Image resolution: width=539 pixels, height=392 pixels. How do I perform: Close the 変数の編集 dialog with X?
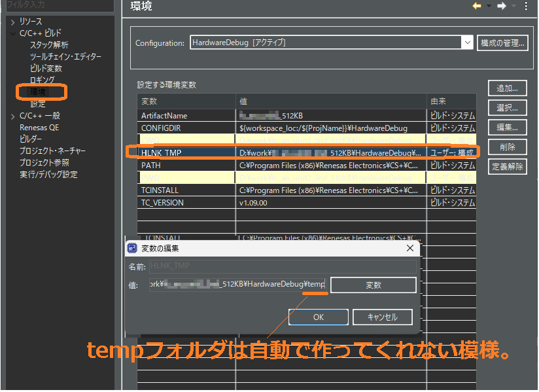pos(410,248)
